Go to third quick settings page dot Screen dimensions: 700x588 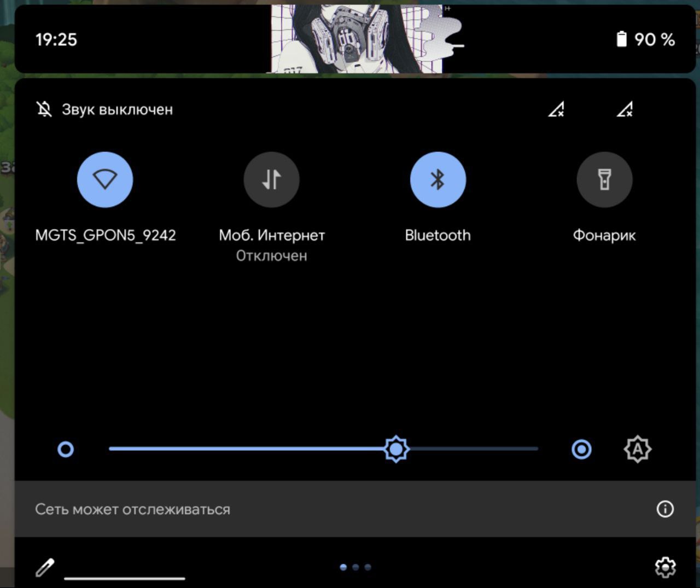[367, 567]
